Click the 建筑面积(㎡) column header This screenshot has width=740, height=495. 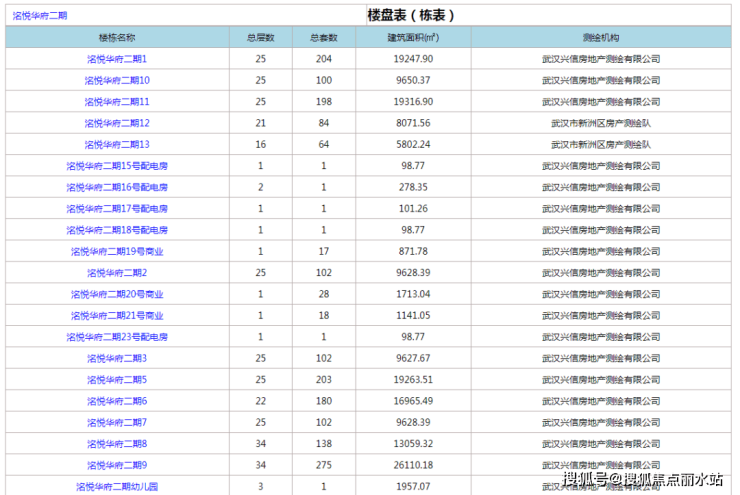point(413,37)
